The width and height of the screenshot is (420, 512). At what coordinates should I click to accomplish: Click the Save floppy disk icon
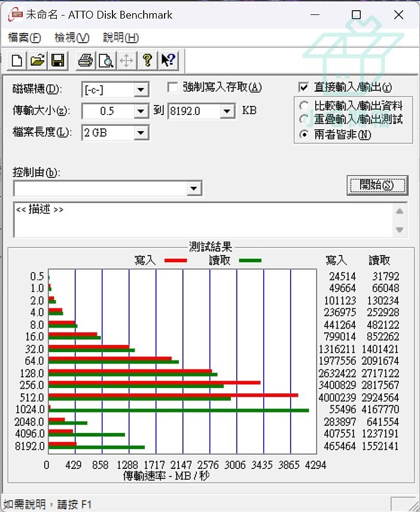[x=58, y=60]
